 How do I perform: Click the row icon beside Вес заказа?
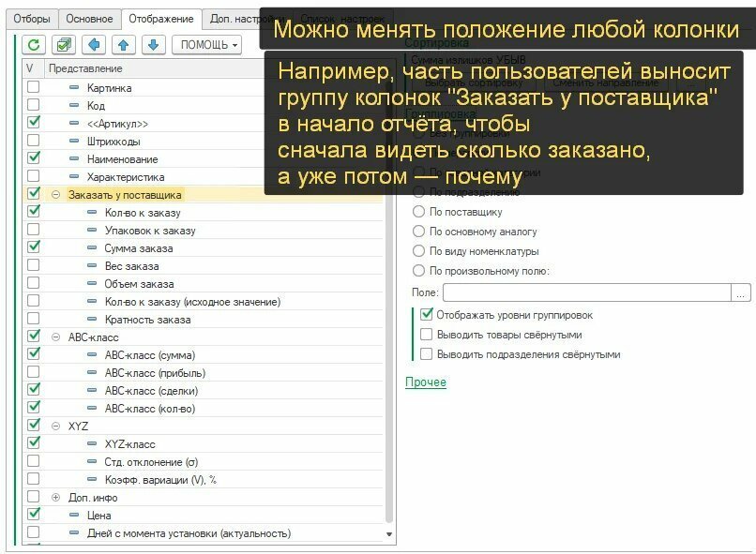tap(92, 266)
